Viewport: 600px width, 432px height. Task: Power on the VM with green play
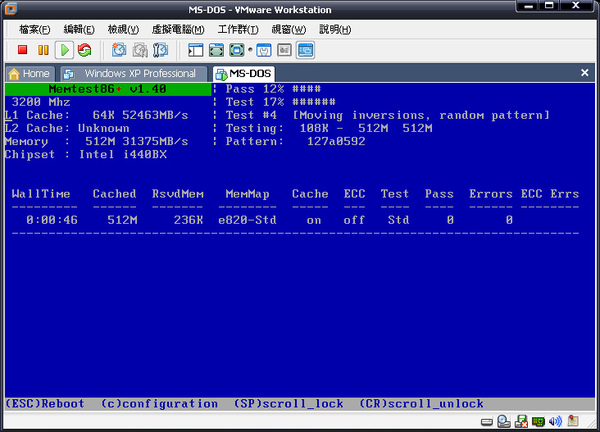pos(64,50)
